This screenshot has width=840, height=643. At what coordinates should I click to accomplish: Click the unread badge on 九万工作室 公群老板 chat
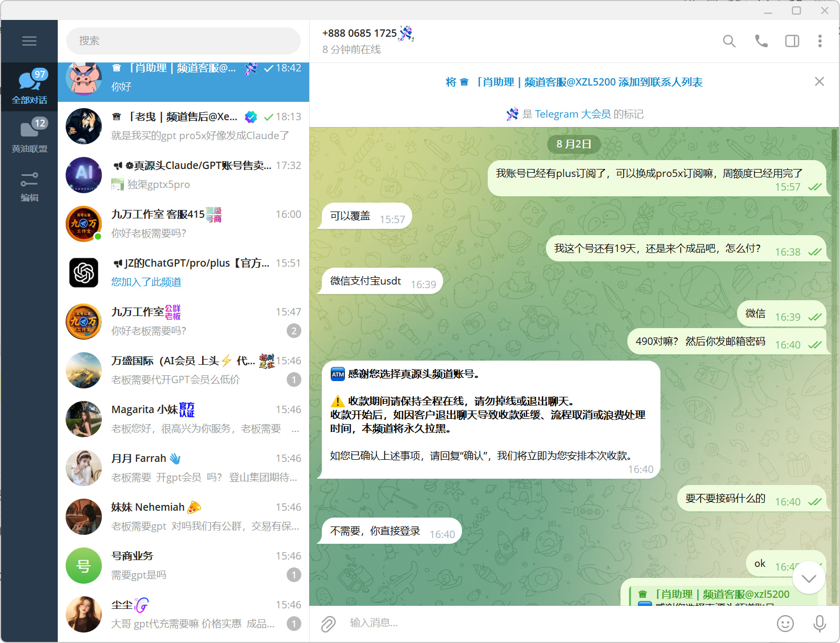coord(294,331)
